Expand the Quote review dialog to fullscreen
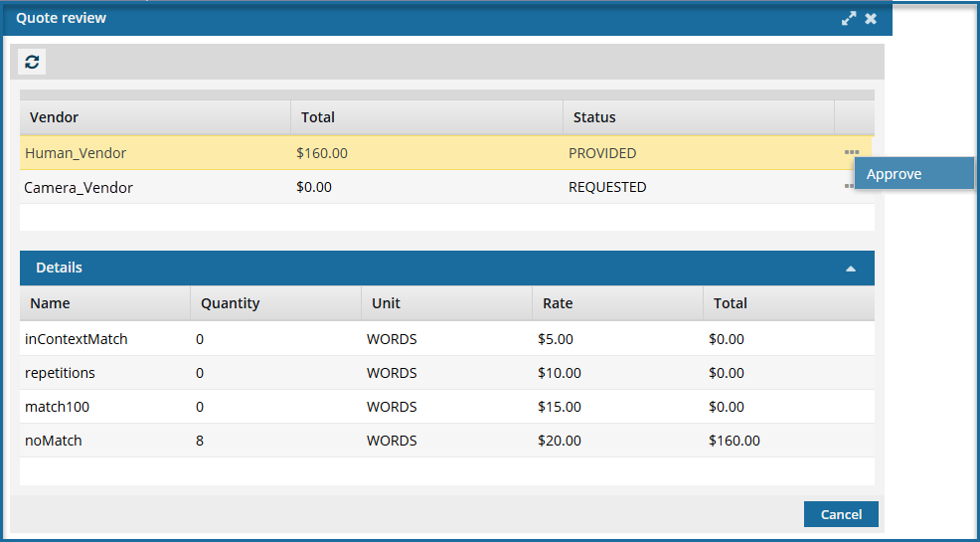The width and height of the screenshot is (980, 542). [848, 19]
